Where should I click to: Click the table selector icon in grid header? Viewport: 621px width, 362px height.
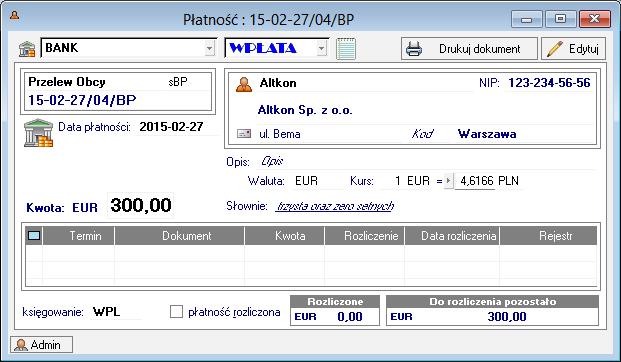click(34, 236)
